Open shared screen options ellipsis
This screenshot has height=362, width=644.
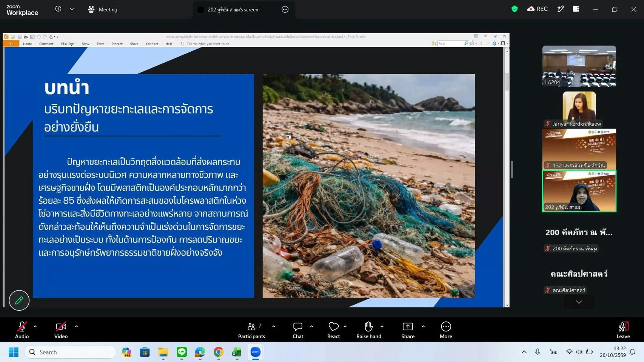coord(285,9)
